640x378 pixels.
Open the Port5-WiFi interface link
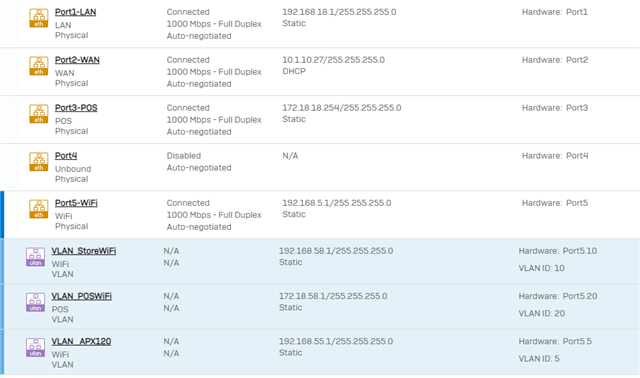coord(76,203)
